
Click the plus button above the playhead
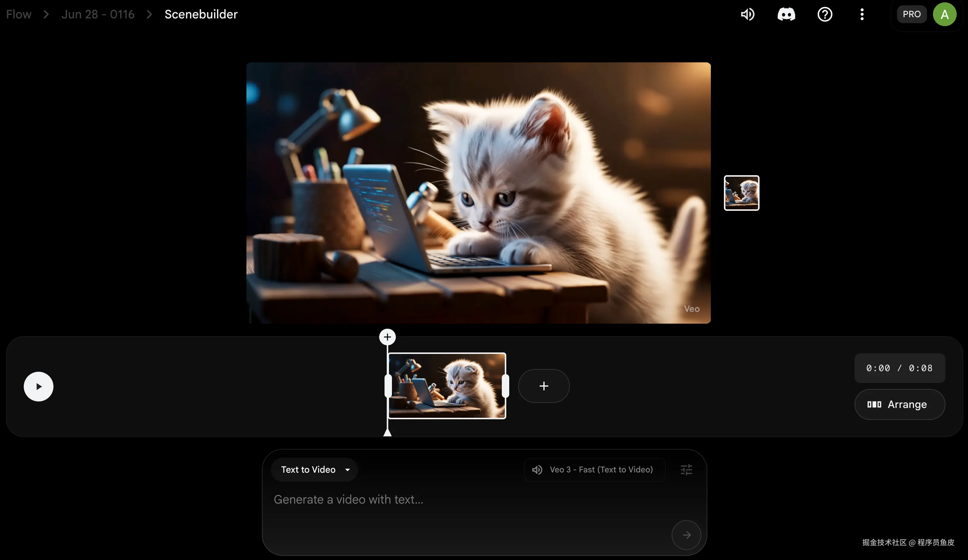[x=387, y=337]
